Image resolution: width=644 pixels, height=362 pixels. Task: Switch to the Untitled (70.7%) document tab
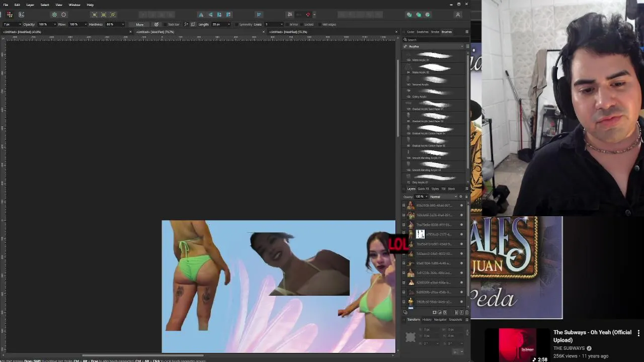pos(155,32)
